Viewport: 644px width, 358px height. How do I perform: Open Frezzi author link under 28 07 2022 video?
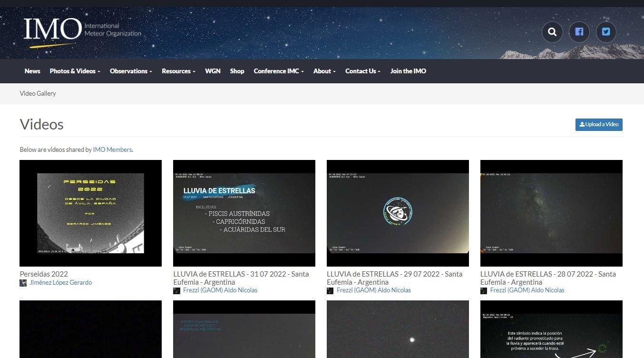[527, 290]
